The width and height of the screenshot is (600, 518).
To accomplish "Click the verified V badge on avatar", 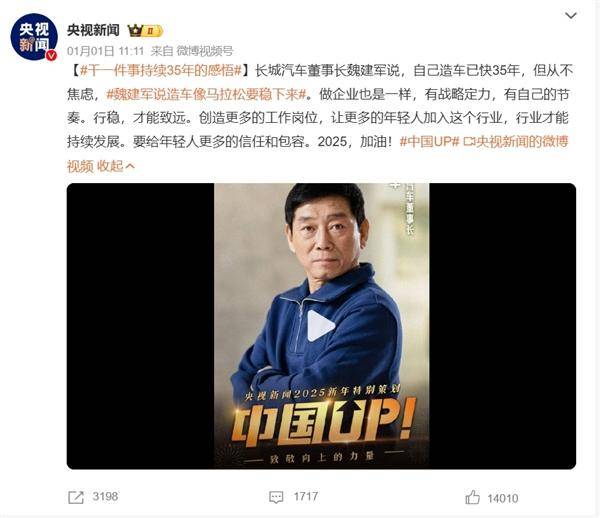I will tap(51, 55).
